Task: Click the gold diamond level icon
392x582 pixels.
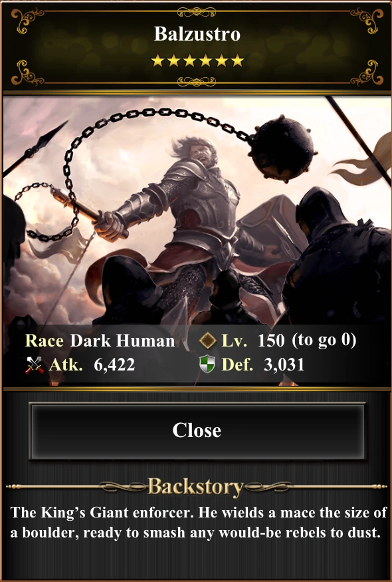Action: [207, 341]
